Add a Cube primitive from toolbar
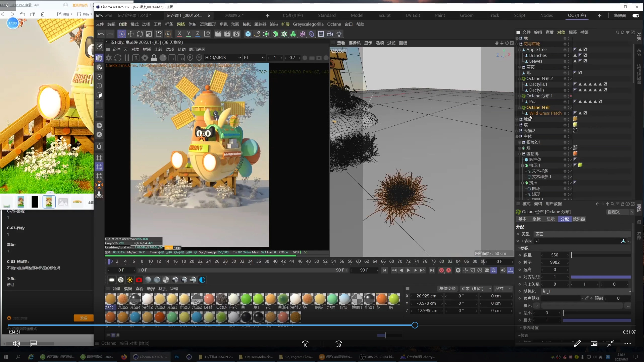Viewport: 644px width, 362px height. point(248,34)
